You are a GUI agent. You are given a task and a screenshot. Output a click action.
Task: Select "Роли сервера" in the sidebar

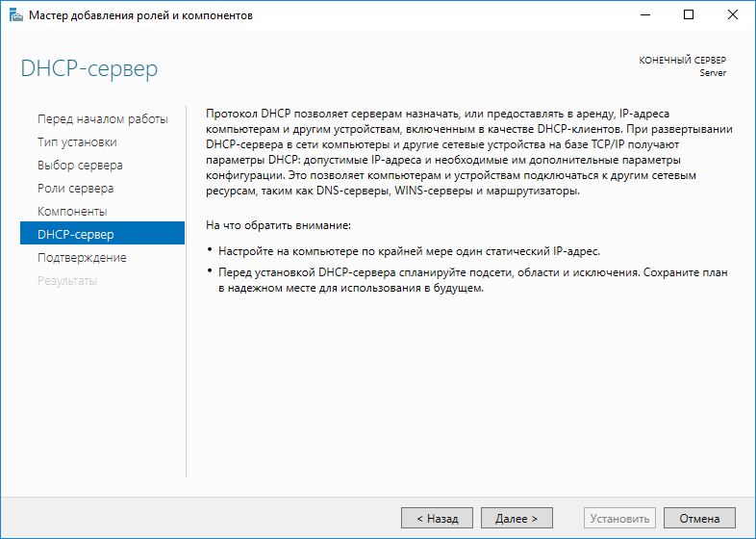click(x=75, y=189)
